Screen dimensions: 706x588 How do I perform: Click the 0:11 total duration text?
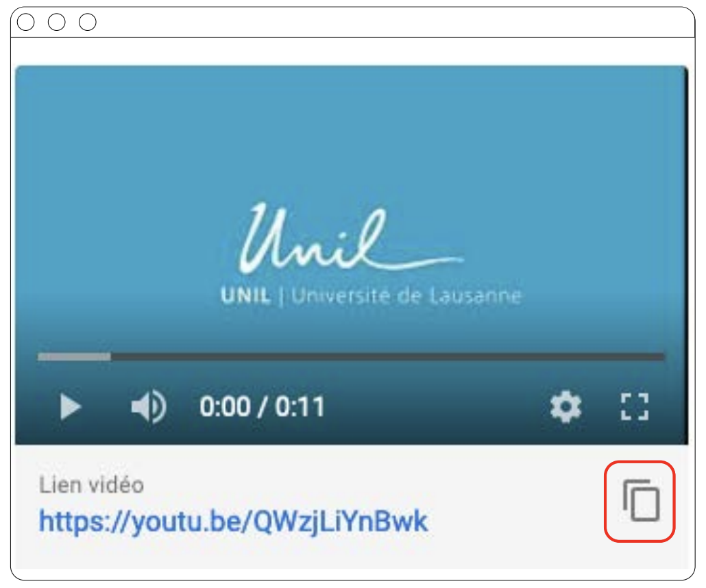[300, 406]
